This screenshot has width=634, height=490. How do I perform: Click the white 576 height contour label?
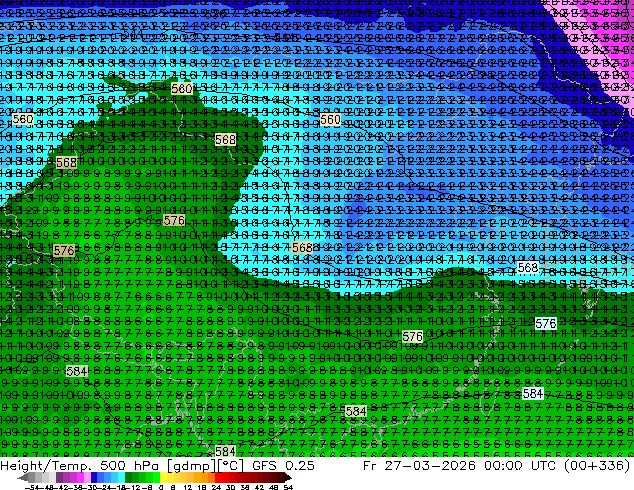click(545, 323)
